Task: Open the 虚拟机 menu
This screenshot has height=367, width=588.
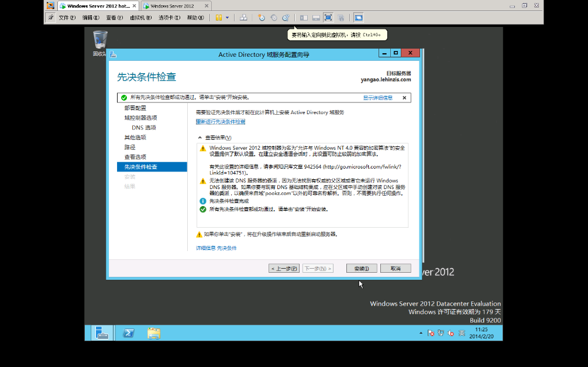Action: tap(140, 18)
